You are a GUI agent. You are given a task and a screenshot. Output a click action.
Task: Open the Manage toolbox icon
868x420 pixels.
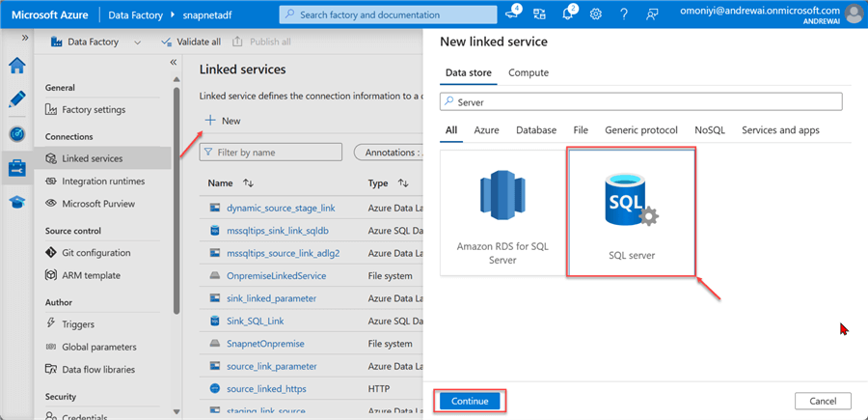tap(17, 168)
